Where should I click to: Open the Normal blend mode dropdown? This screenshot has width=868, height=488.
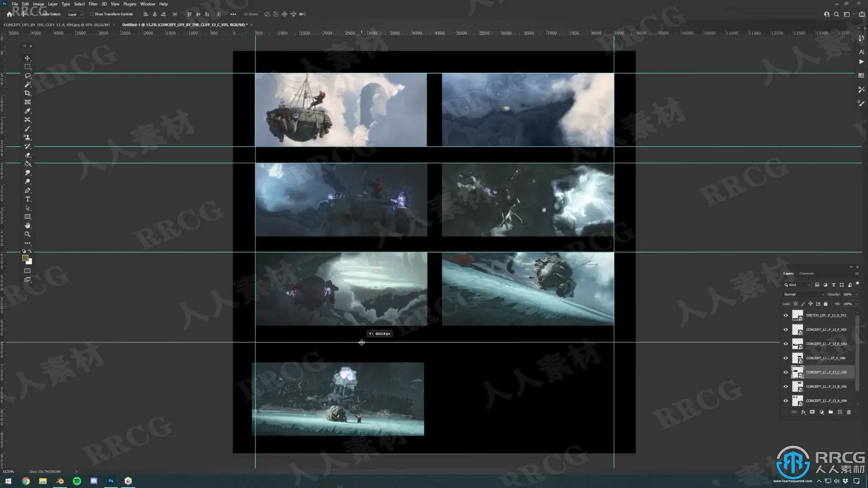(804, 294)
